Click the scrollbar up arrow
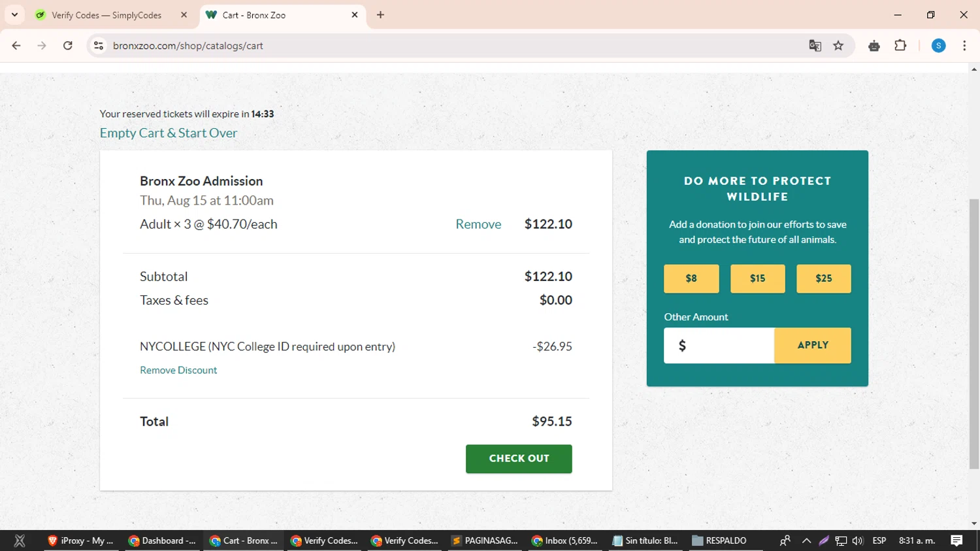980x551 pixels. coord(974,69)
